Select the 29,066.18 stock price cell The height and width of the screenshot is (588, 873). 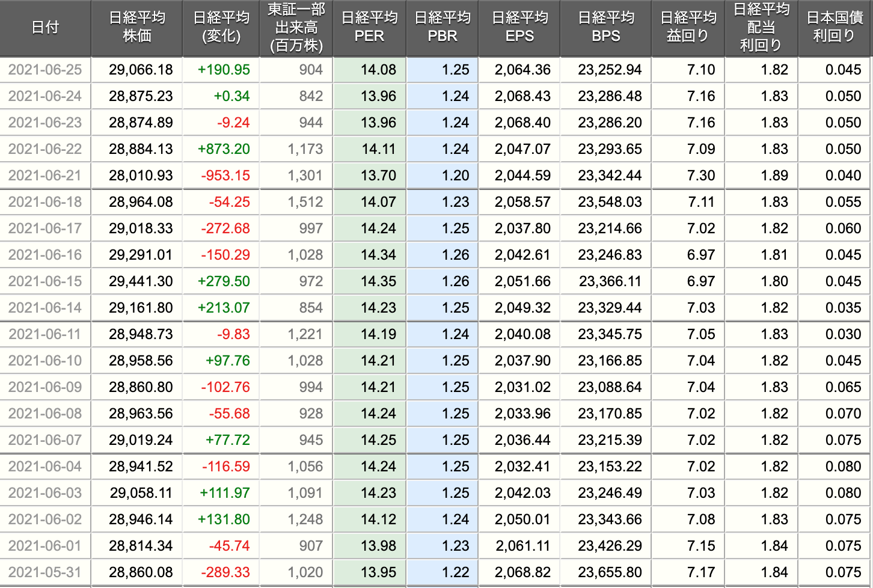(x=141, y=70)
